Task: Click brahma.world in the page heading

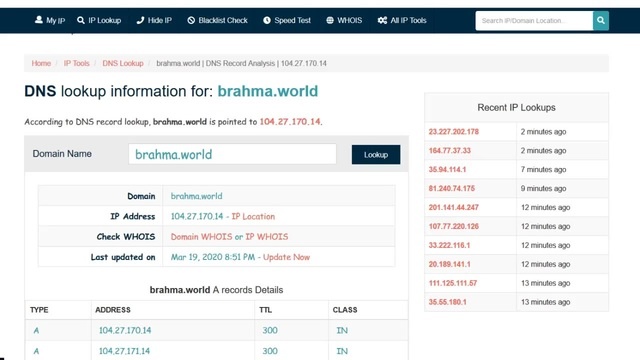Action: [x=268, y=91]
